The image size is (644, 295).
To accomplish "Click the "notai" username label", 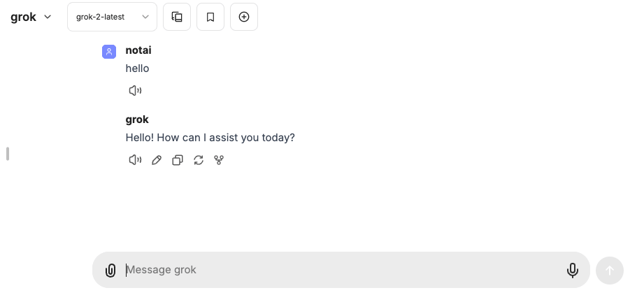I will click(x=138, y=50).
